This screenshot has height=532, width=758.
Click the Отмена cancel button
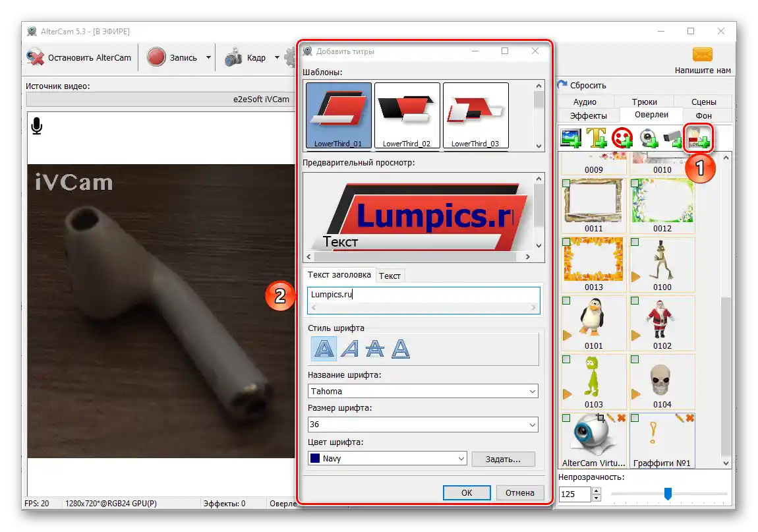(x=519, y=493)
